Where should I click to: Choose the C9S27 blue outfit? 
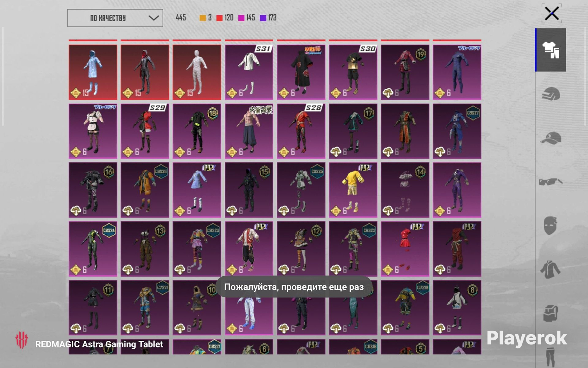457,131
